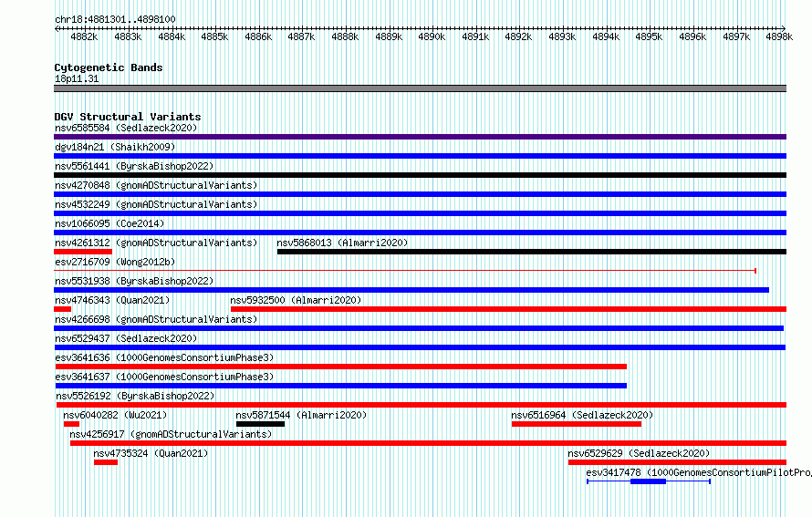This screenshot has height=517, width=812.
Task: Click nsv4261312 gnomAD variant label
Action: pos(156,243)
